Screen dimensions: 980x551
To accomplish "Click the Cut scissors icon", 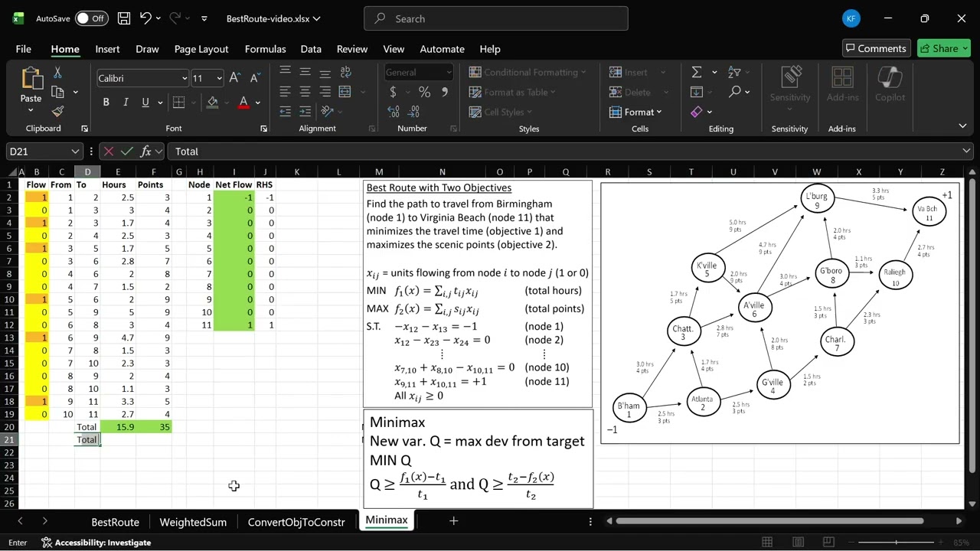I will tap(57, 73).
